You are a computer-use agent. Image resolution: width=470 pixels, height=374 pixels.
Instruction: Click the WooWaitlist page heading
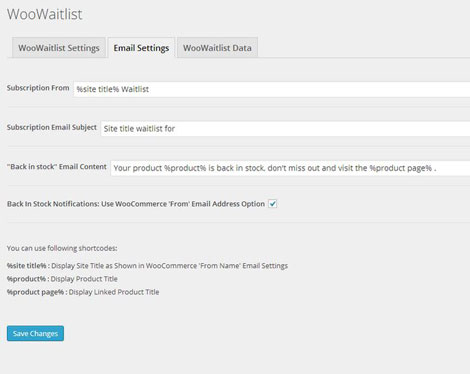click(45, 14)
